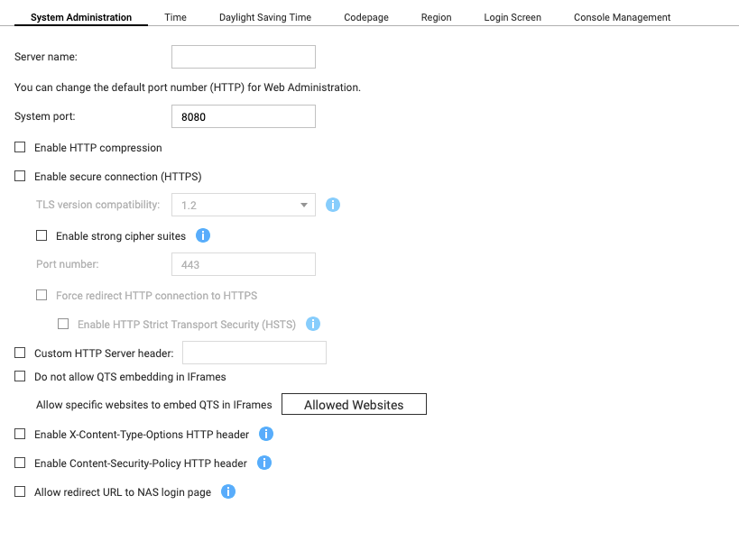Click info icon next to TLS version compatibility

(333, 205)
